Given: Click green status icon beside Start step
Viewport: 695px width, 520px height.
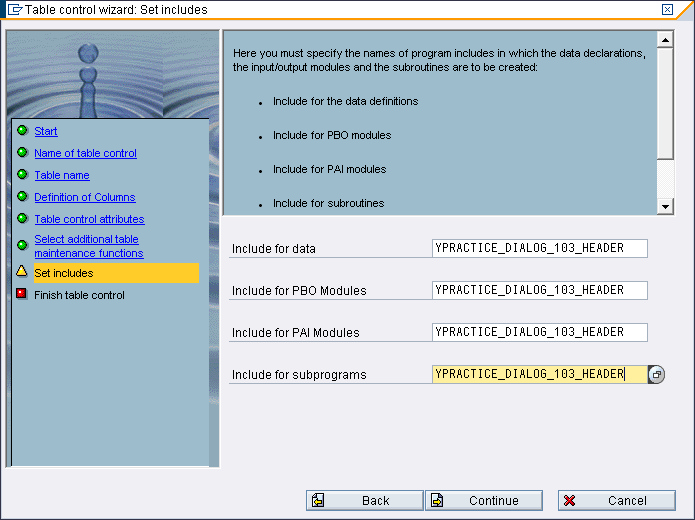Looking at the screenshot, I should pos(22,130).
